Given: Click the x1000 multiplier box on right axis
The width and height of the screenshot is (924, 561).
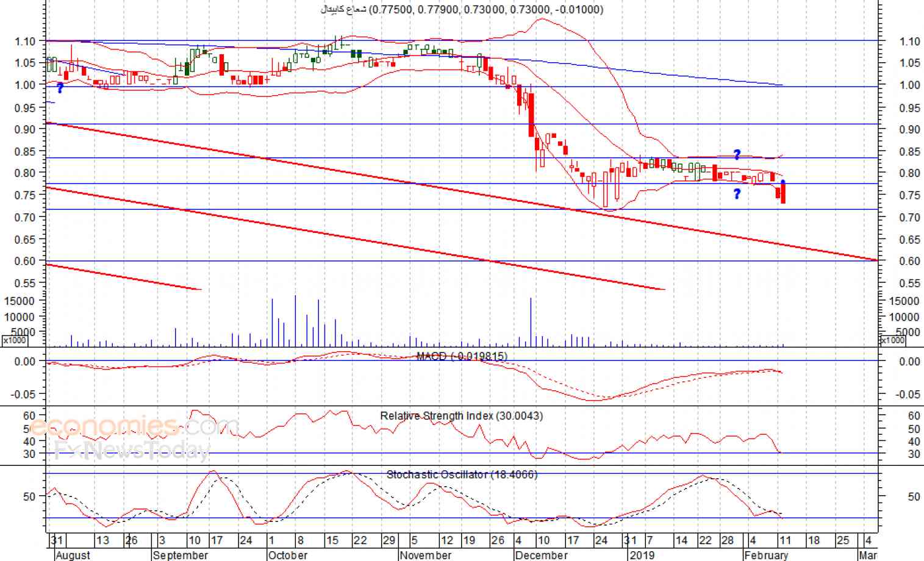Looking at the screenshot, I should [892, 340].
